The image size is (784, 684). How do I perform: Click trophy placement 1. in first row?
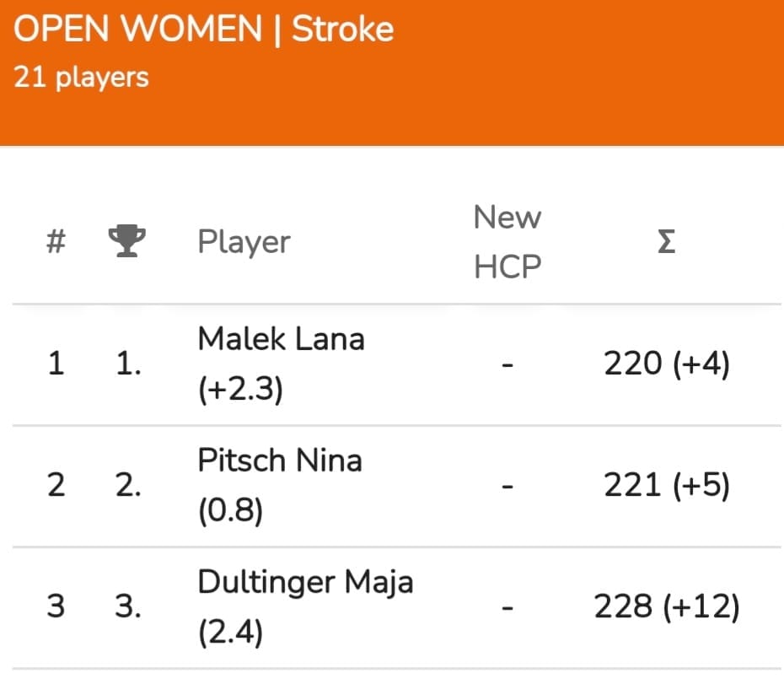[128, 364]
